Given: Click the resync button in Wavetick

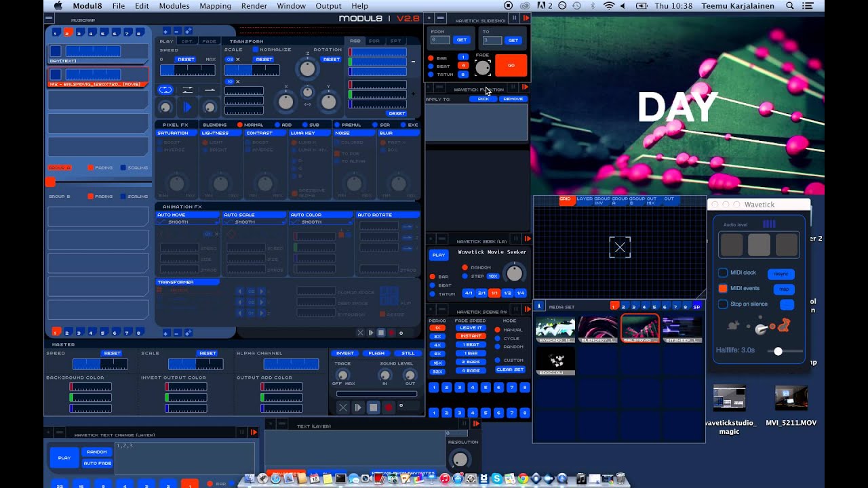Looking at the screenshot, I should [x=781, y=274].
